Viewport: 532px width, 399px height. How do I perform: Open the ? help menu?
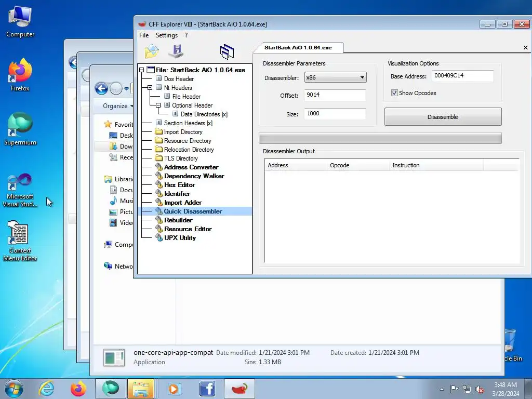click(x=186, y=35)
